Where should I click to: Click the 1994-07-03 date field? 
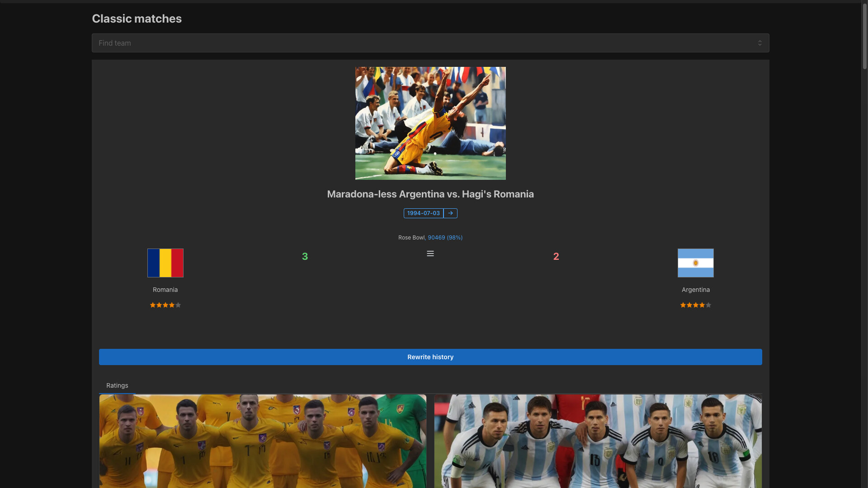423,213
